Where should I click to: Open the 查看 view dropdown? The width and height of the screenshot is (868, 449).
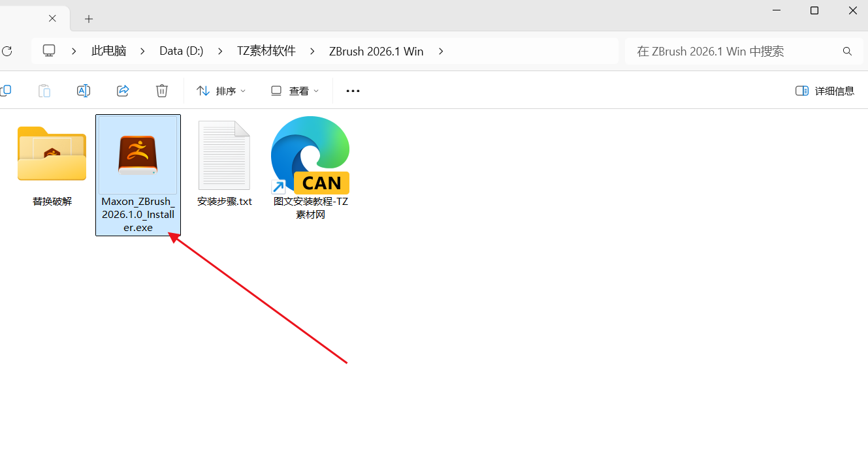[x=294, y=91]
